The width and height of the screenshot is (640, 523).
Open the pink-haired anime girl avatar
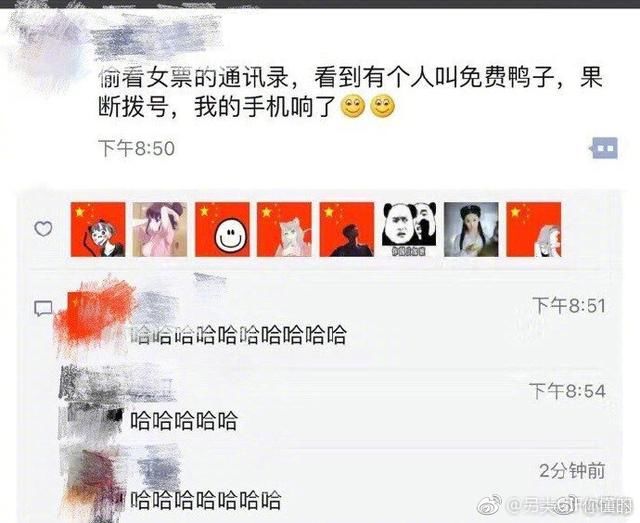(284, 229)
